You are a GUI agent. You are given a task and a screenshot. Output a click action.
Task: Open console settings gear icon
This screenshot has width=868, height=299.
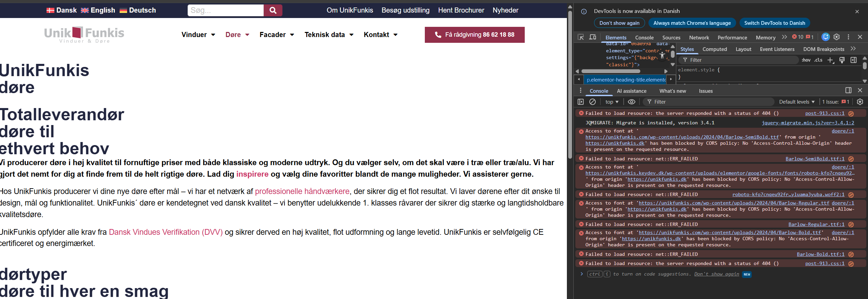[860, 102]
